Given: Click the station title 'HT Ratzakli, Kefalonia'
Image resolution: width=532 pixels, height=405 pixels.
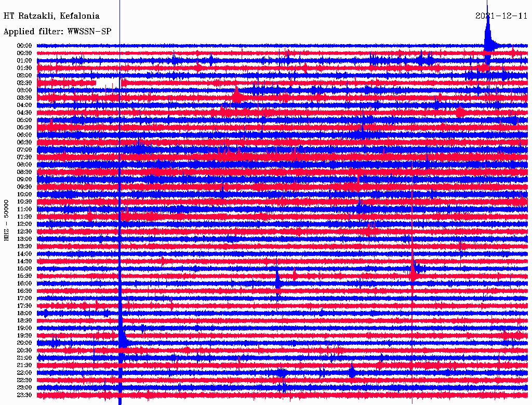Looking at the screenshot, I should pyautogui.click(x=51, y=16).
